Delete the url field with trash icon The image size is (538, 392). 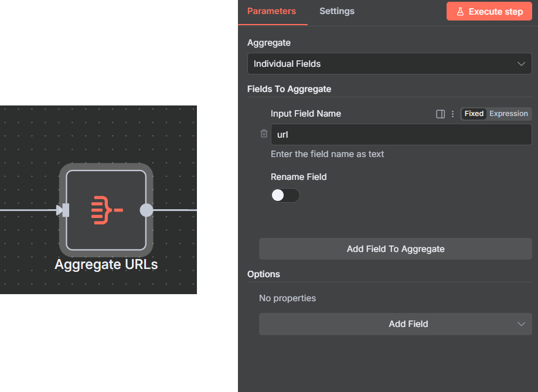coord(264,134)
